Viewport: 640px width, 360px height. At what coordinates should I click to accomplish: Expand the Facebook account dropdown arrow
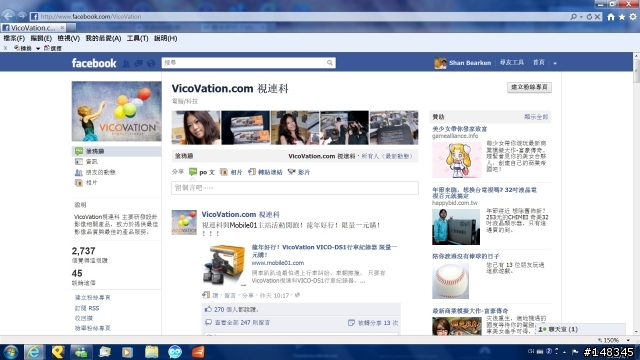click(x=555, y=63)
